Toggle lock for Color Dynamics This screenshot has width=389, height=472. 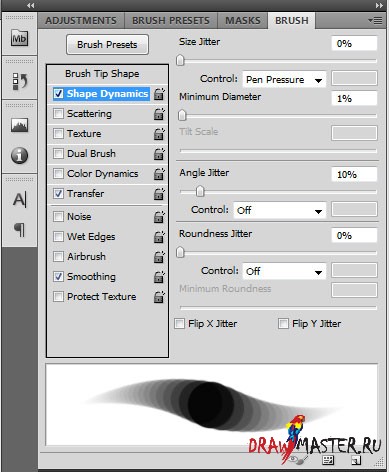(x=159, y=174)
